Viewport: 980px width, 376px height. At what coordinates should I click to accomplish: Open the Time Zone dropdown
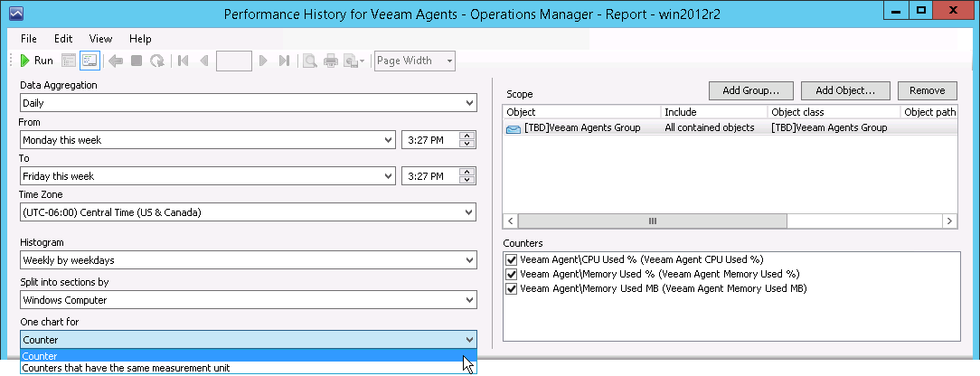tap(248, 212)
